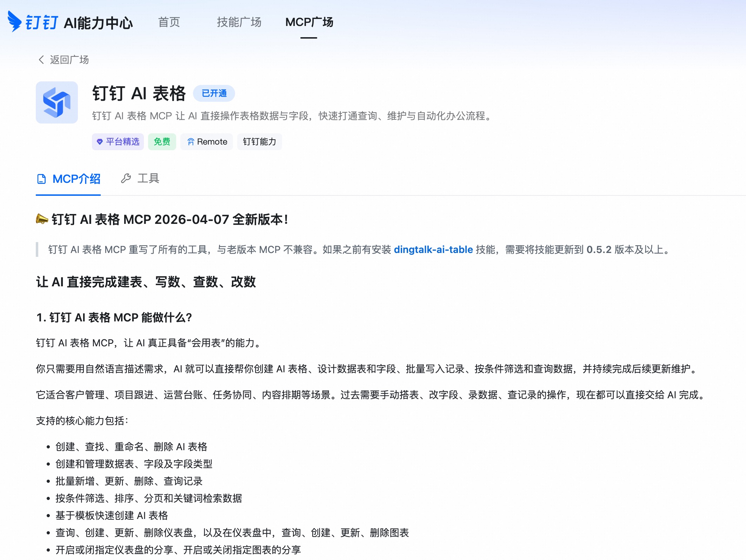
Task: Click the DingTalk bird logo icon
Action: pos(15,21)
